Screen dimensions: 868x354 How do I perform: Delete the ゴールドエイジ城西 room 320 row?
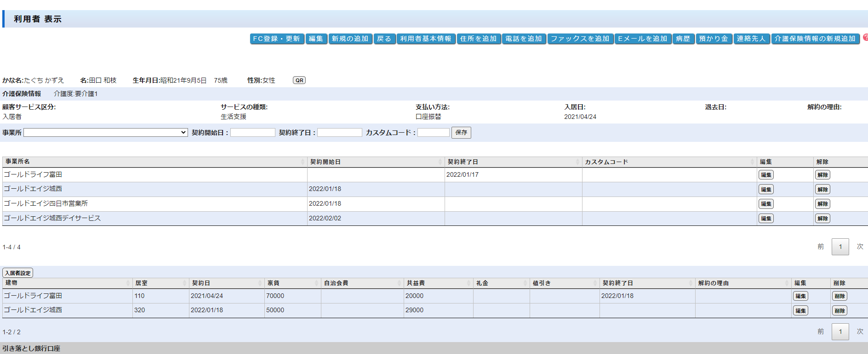pyautogui.click(x=839, y=311)
